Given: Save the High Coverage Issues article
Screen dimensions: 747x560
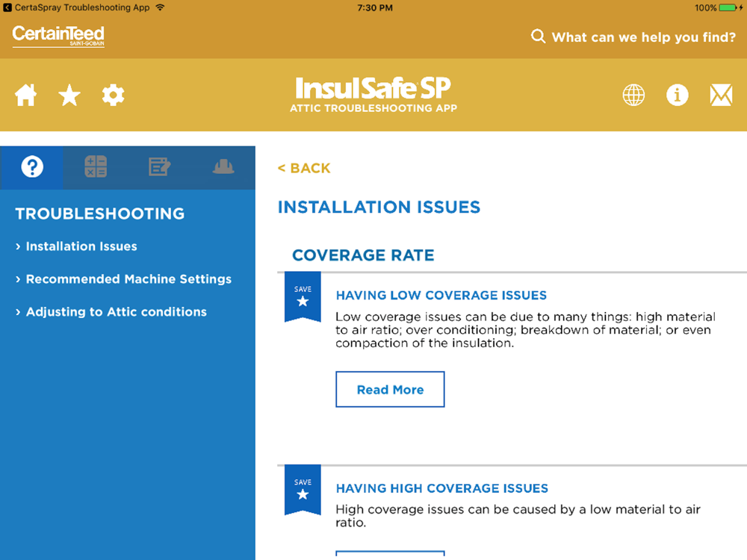Looking at the screenshot, I should tap(303, 489).
